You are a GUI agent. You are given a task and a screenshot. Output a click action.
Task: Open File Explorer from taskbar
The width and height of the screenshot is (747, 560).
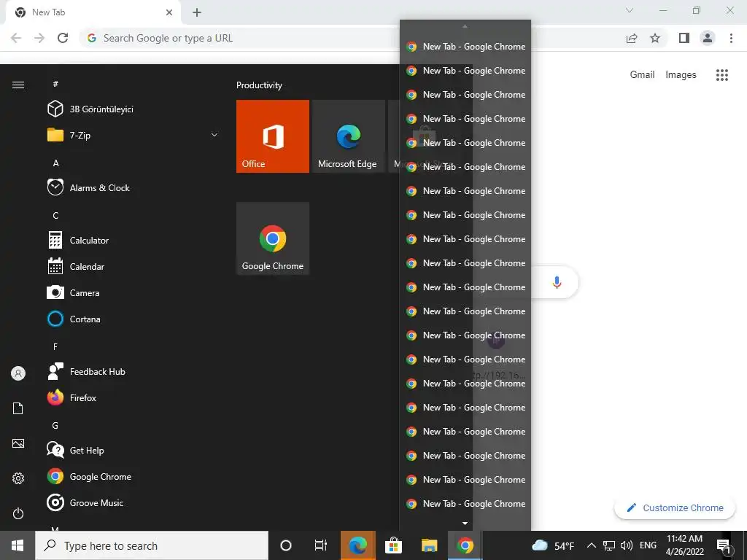coord(429,545)
